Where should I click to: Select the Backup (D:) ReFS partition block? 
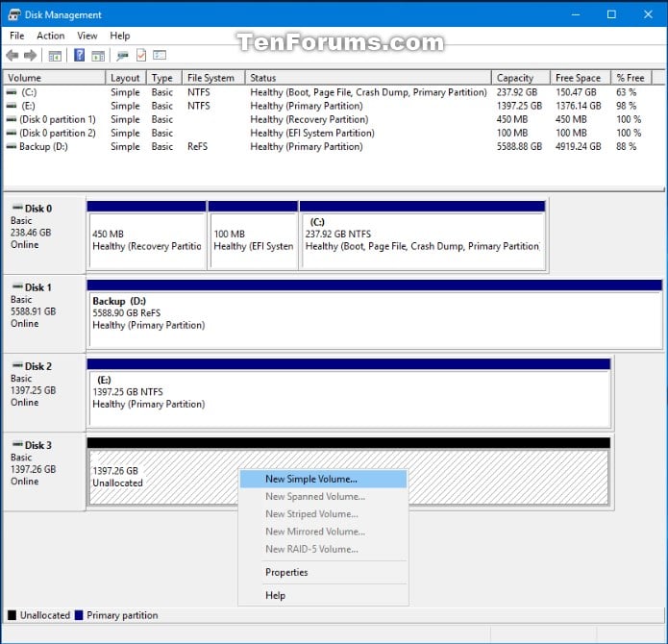tap(375, 314)
